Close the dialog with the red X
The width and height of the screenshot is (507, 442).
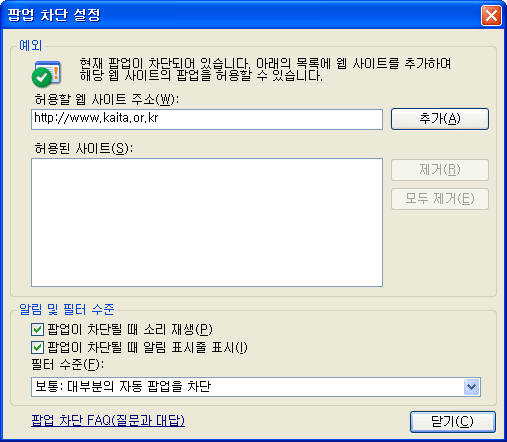click(491, 15)
